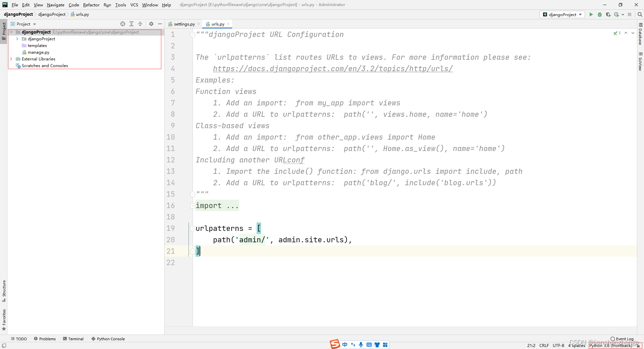This screenshot has height=349, width=644.
Task: Click Expand All in Project panel
Action: [131, 24]
